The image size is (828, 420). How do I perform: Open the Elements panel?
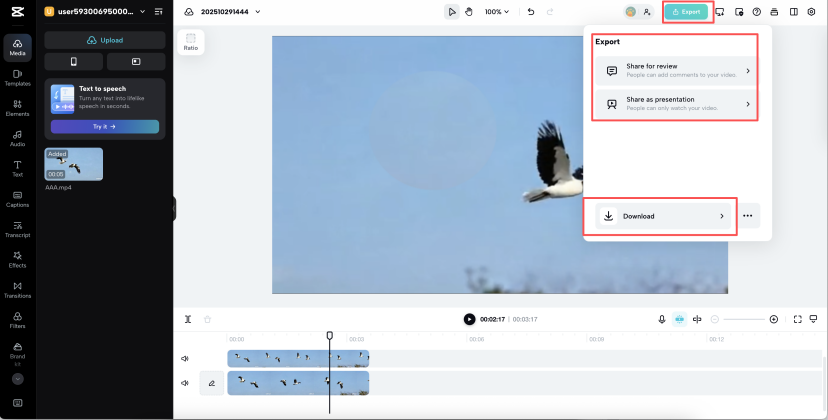(x=17, y=108)
